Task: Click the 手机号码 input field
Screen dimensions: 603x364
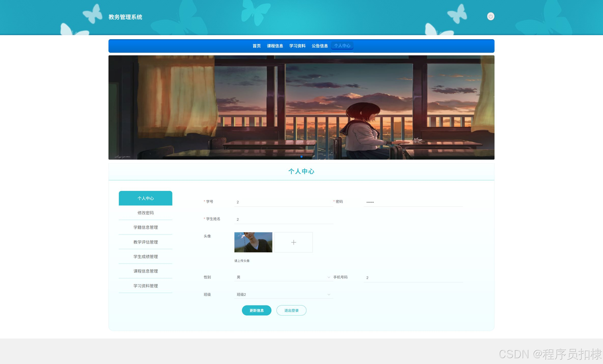Action: 413,278
